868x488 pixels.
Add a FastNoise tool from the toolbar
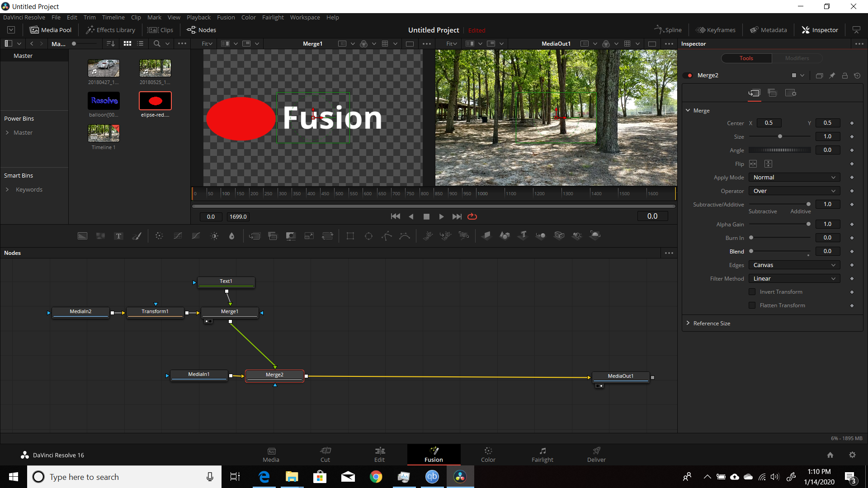(x=100, y=236)
